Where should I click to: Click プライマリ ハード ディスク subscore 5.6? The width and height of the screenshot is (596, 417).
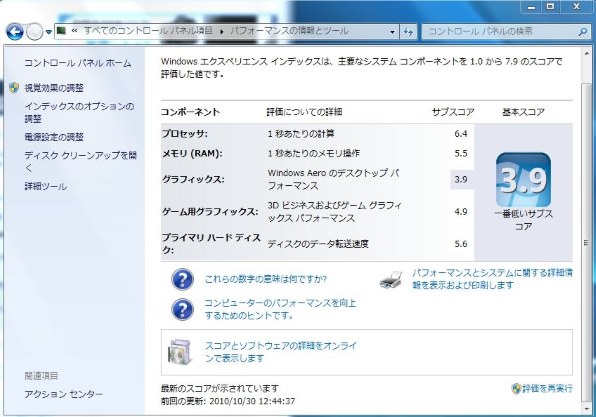[x=461, y=244]
